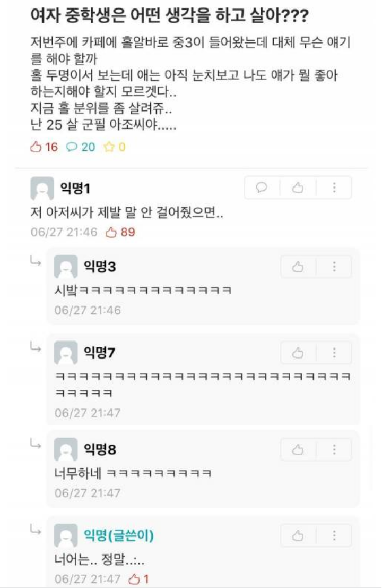This screenshot has height=588, width=382.
Task: Open three-dot menu on 익명(글쓴이) reply
Action: tap(334, 535)
